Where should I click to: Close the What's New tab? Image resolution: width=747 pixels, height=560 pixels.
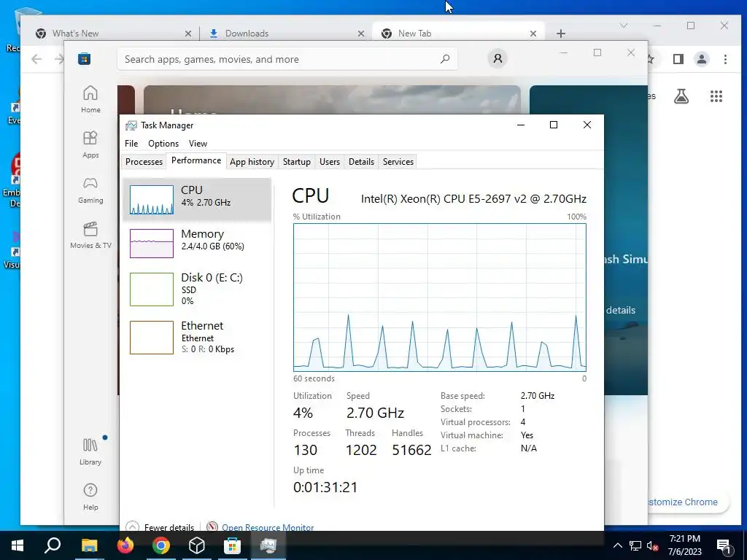(x=188, y=34)
